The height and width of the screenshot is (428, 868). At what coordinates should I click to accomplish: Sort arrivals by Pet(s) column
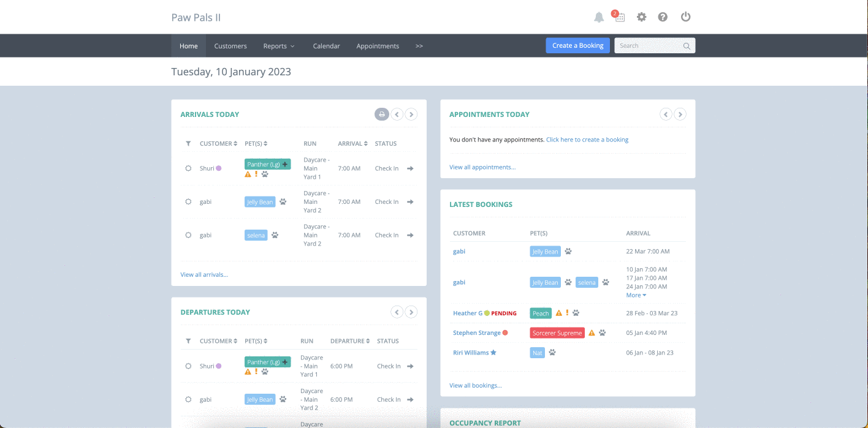(256, 144)
